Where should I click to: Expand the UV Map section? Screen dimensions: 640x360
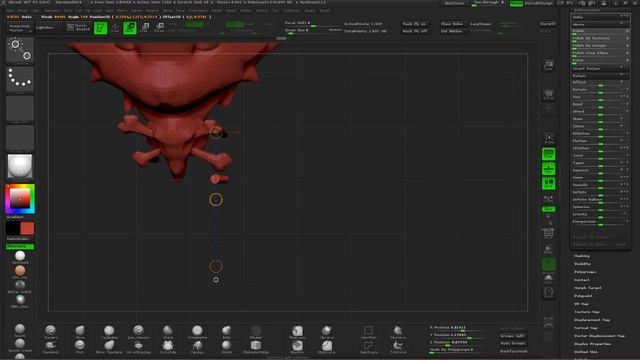point(581,304)
